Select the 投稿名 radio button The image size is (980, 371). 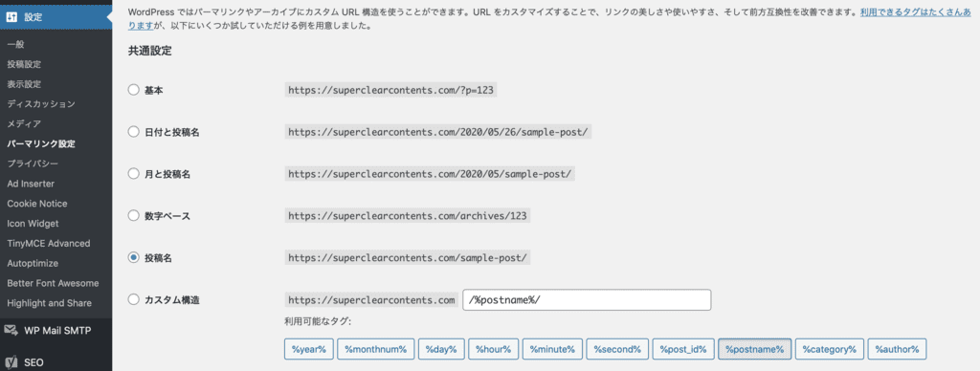click(x=133, y=257)
